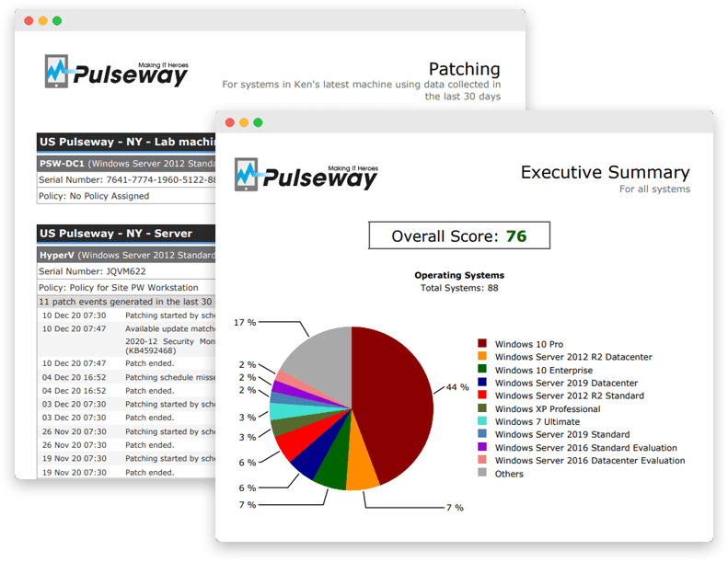The image size is (728, 562).
Task: Click the 'Windows 7 Ultimate' legend label
Action: click(x=537, y=421)
